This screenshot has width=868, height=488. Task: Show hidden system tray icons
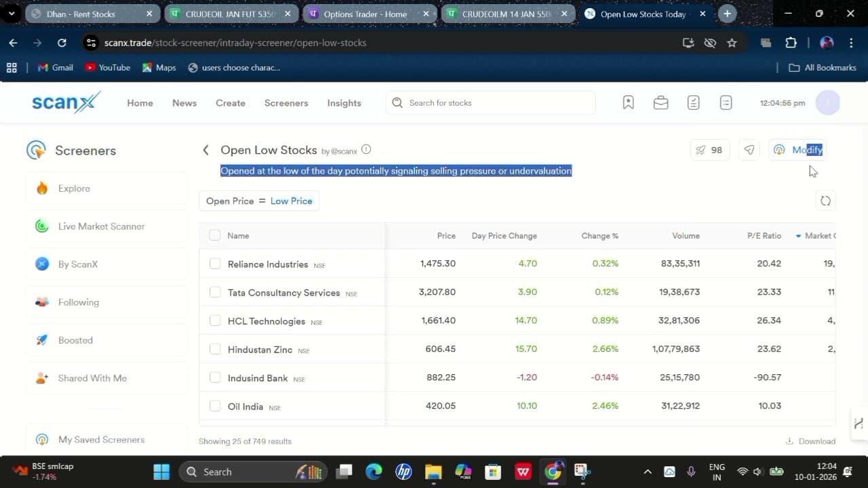pyautogui.click(x=647, y=472)
